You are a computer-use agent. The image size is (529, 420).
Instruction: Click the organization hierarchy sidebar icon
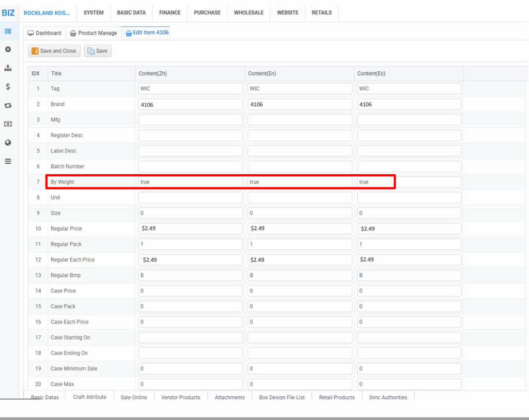tap(8, 68)
